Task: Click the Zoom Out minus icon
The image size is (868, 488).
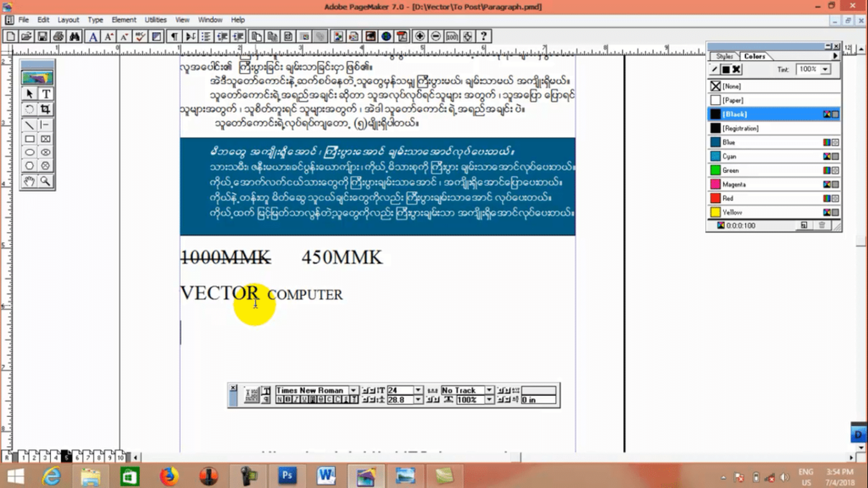Action: point(437,36)
